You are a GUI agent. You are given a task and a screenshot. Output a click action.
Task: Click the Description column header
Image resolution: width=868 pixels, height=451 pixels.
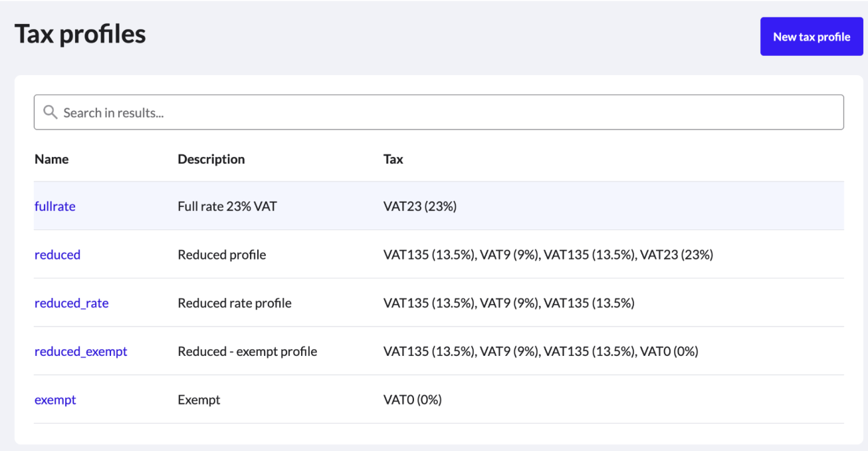pyautogui.click(x=211, y=159)
